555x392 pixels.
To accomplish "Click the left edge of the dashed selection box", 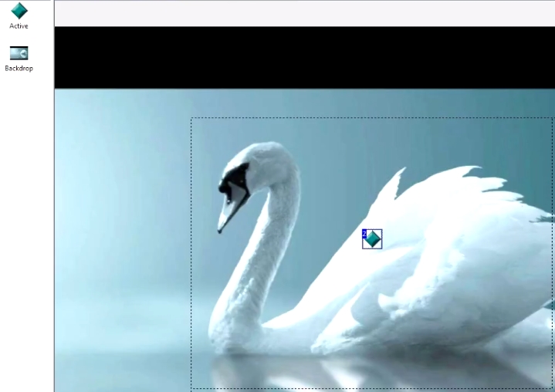I will click(191, 255).
